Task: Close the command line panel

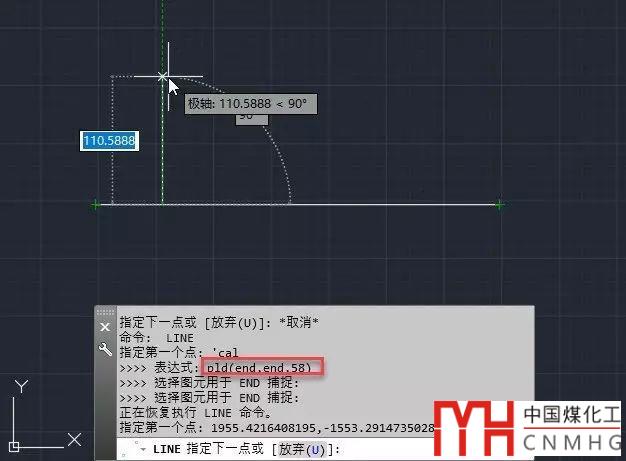Action: tap(105, 327)
